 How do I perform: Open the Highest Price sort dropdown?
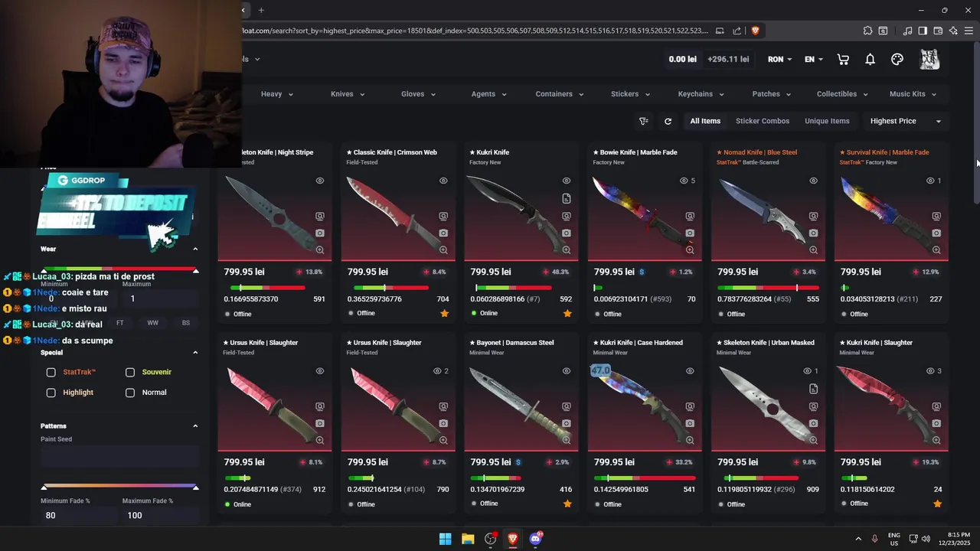pos(905,121)
